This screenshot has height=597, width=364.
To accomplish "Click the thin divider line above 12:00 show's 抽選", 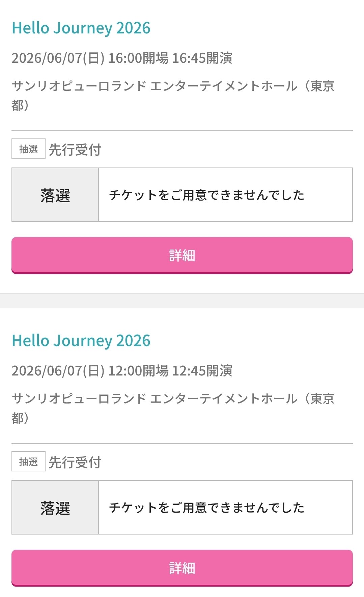I will (x=182, y=443).
